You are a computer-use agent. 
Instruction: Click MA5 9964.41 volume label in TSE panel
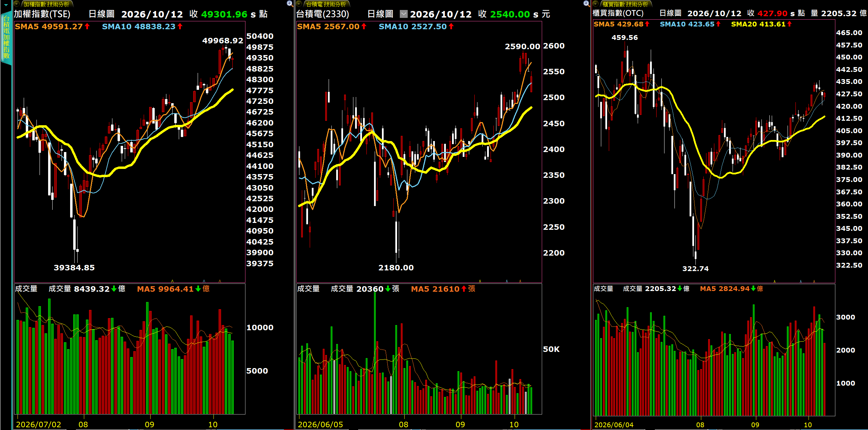(x=165, y=289)
